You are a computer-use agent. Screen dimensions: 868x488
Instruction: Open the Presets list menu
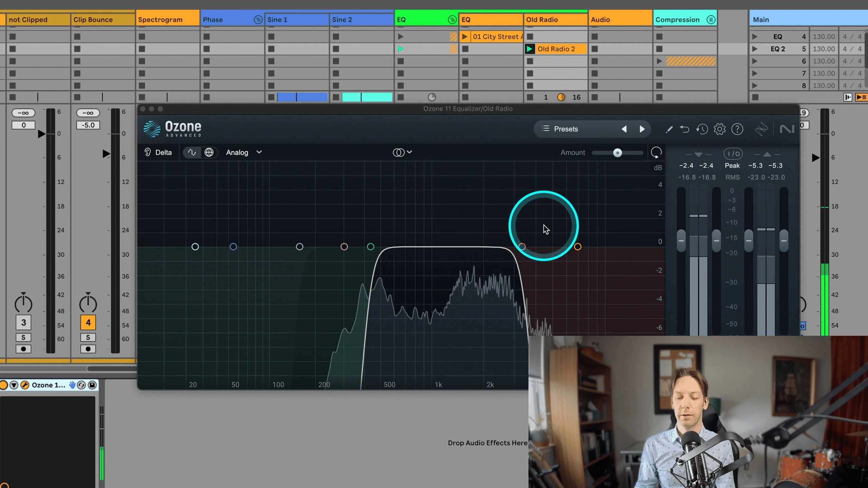pos(561,129)
